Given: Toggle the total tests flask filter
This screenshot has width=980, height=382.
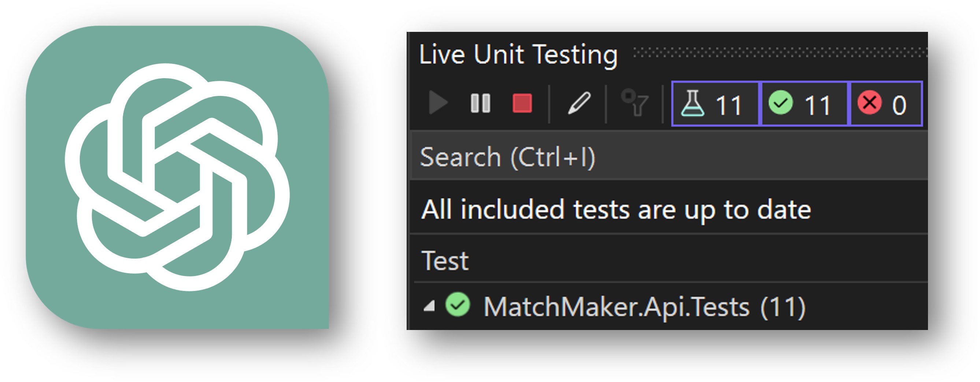Looking at the screenshot, I should [x=715, y=104].
